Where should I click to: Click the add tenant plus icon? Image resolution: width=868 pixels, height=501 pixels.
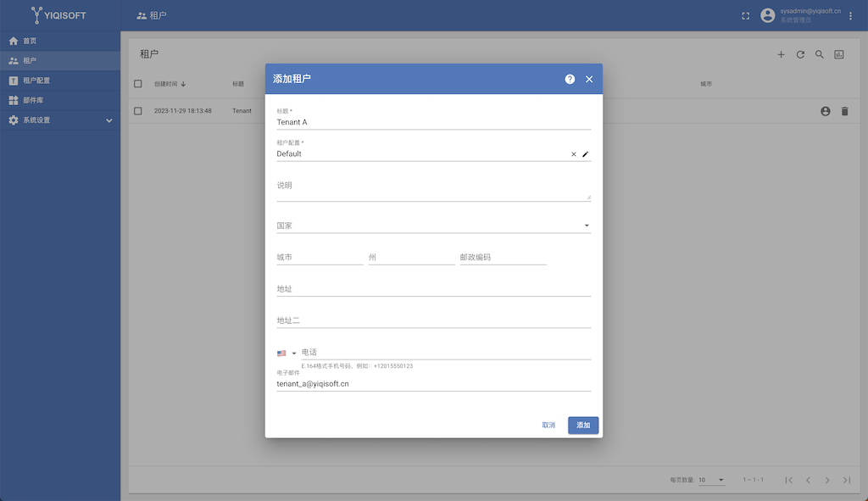point(781,54)
